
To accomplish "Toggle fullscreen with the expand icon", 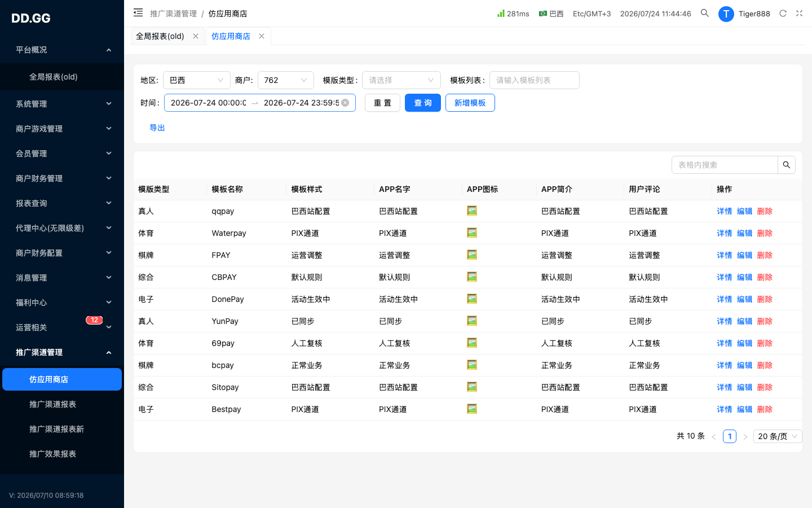I will click(799, 13).
